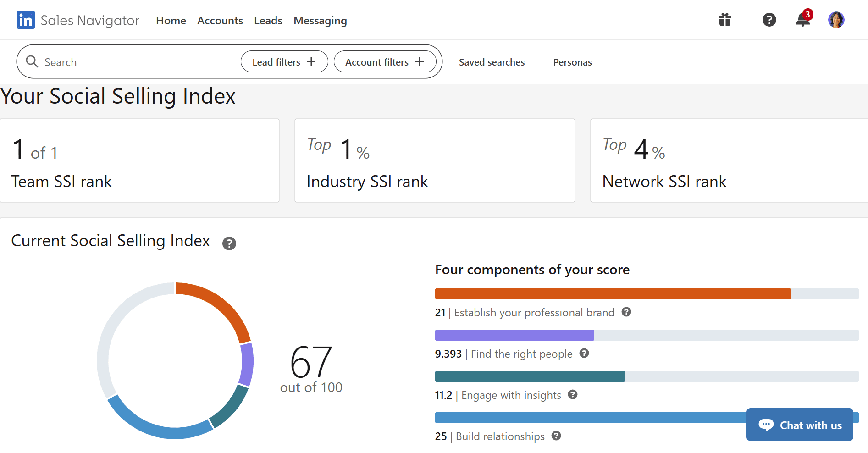Navigate to the Accounts tab
868x453 pixels.
click(220, 21)
